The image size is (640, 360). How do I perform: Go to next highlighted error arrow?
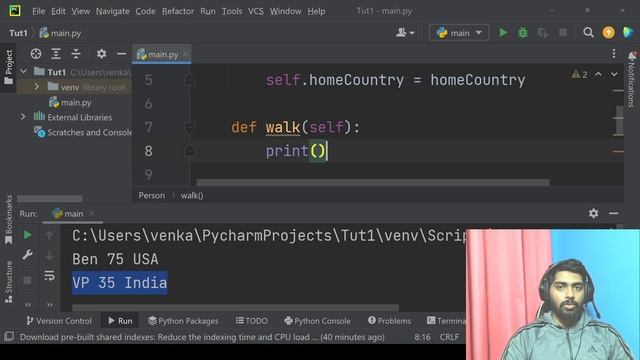(614, 74)
